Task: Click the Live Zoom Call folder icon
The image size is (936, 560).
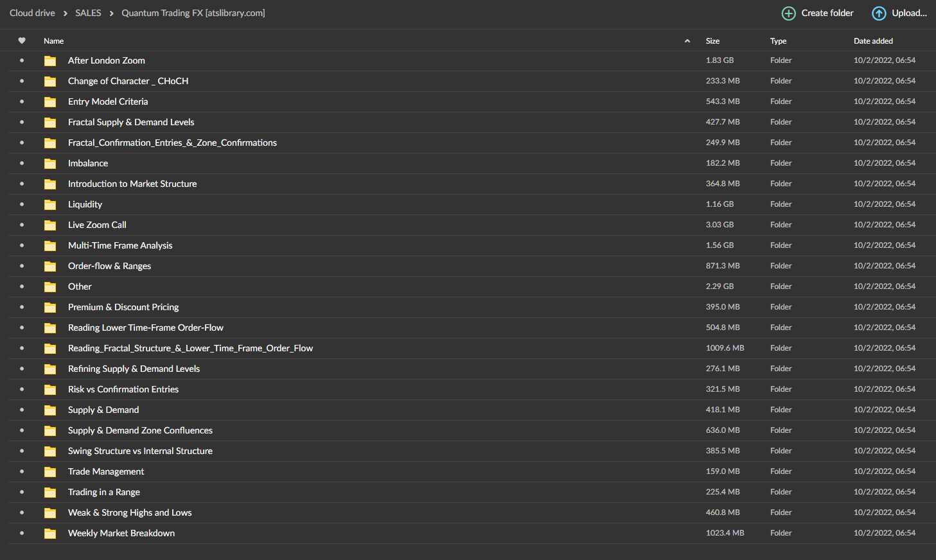Action: tap(50, 225)
